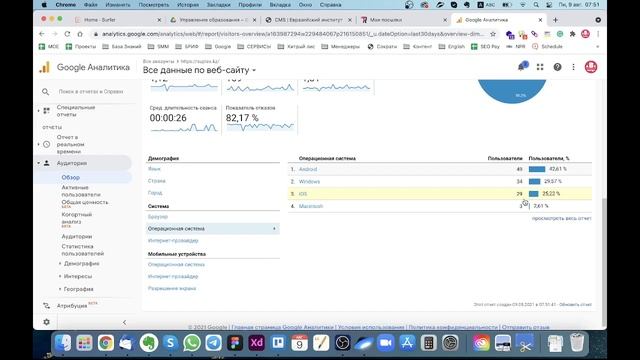
Task: Click the Атрибуция icon in sidebar
Action: point(47,306)
